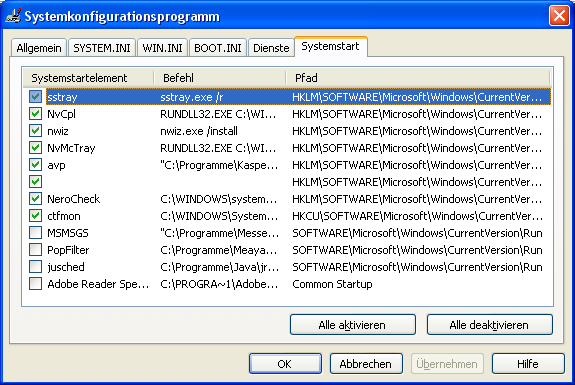Switch to the Allgemein tab

(39, 48)
